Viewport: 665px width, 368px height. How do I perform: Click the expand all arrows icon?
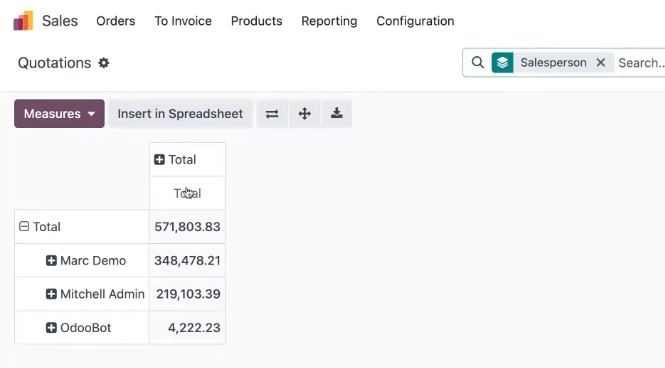tap(305, 114)
